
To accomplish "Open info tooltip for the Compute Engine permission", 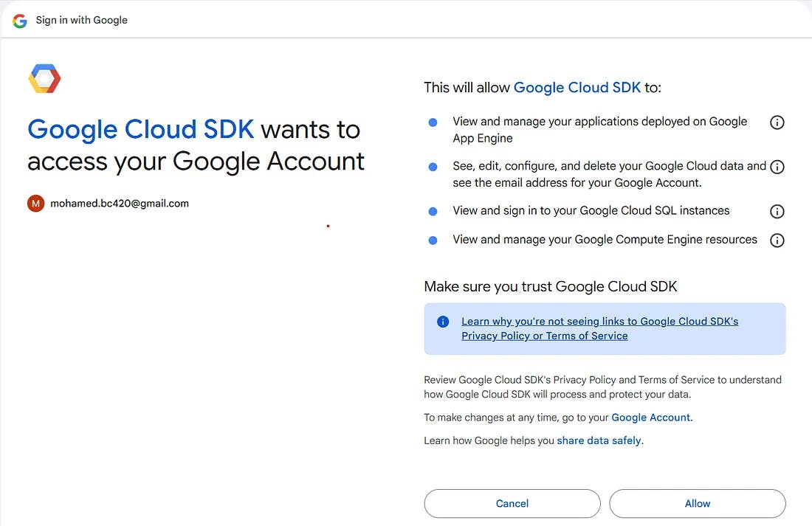I will coord(777,240).
